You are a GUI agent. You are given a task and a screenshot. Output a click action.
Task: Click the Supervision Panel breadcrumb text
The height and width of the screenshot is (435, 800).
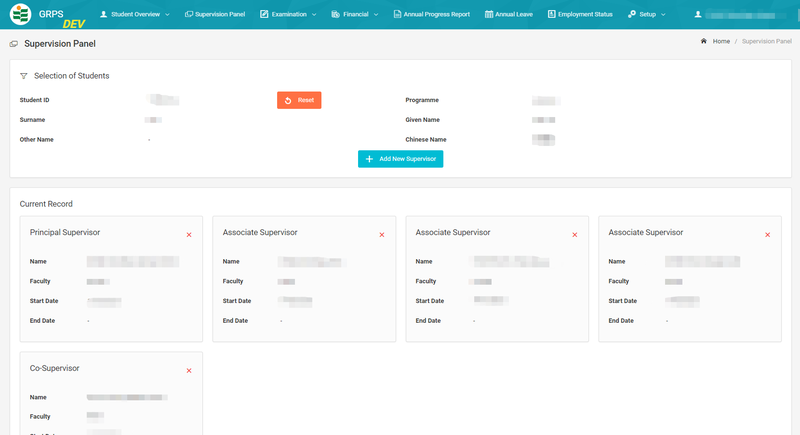click(x=766, y=41)
